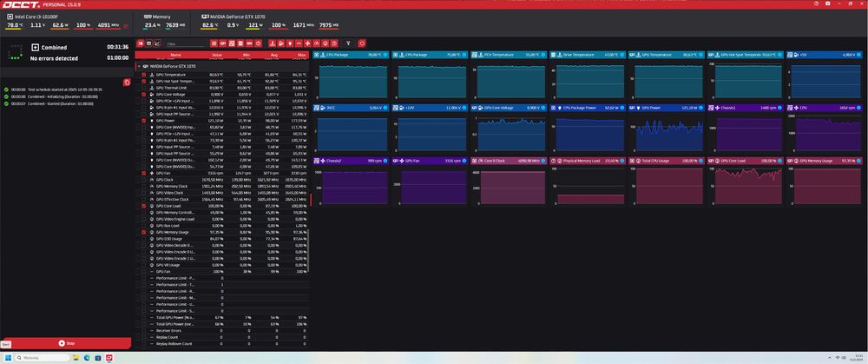The height and width of the screenshot is (364, 868).
Task: Switch to the graph-only monitoring view icon
Action: coord(157,43)
